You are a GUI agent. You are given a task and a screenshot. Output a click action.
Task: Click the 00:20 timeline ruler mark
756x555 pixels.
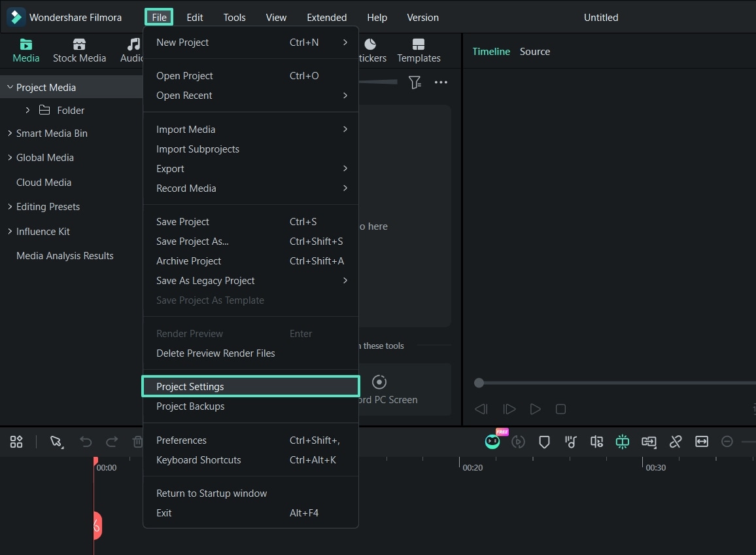472,467
